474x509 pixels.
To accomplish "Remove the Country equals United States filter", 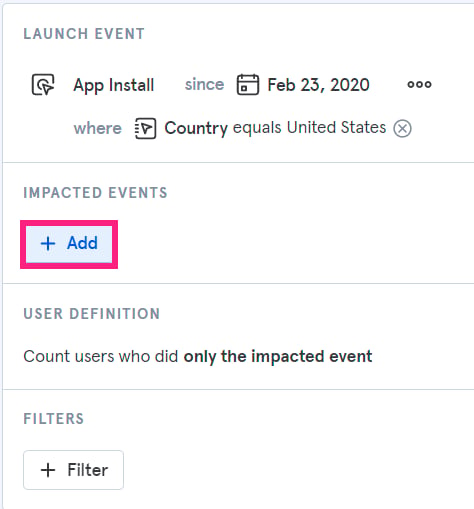I will tap(402, 129).
